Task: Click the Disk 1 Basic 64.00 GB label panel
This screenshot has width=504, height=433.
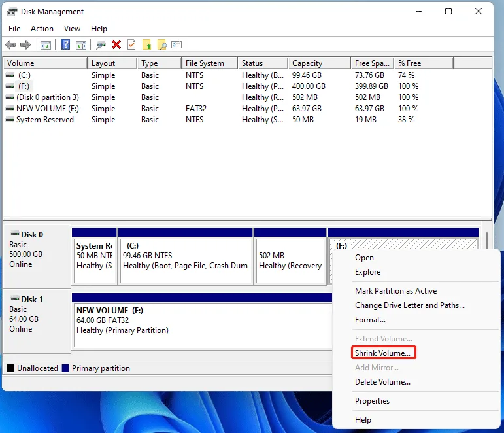Action: [x=37, y=320]
